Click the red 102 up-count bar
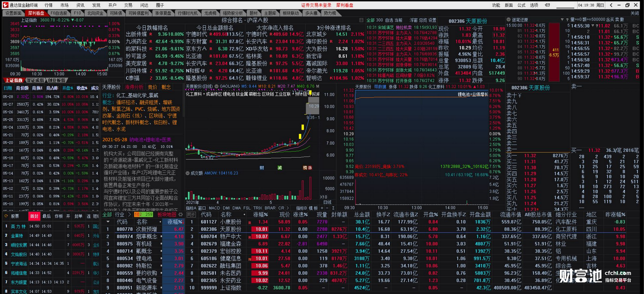Screen dimensions: 644x294 click(x=138, y=215)
